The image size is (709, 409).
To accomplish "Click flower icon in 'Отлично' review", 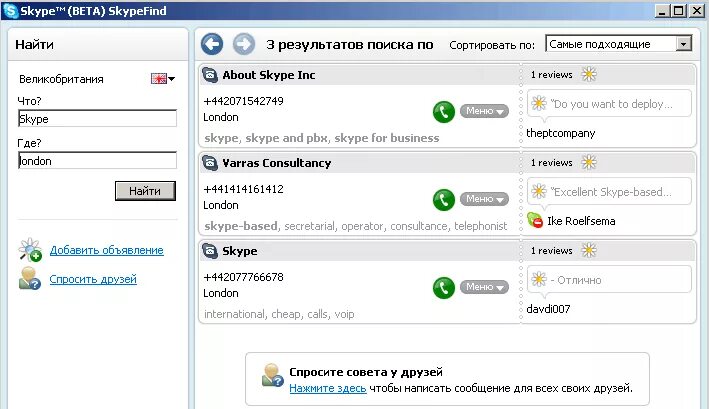I will (x=539, y=280).
